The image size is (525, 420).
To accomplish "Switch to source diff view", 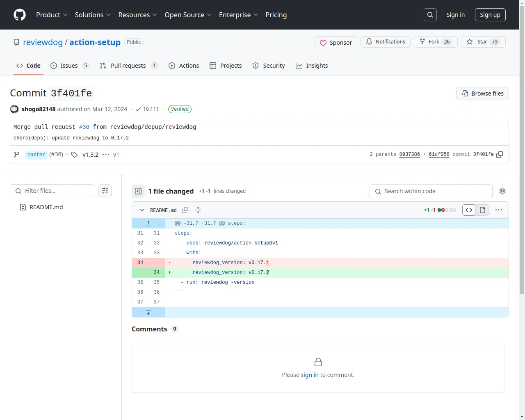I will coord(469,210).
